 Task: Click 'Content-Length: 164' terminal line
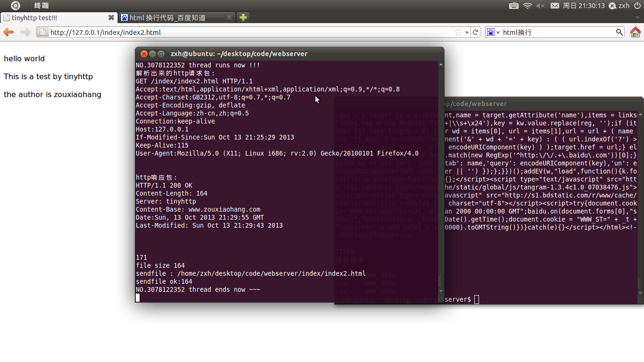[172, 193]
